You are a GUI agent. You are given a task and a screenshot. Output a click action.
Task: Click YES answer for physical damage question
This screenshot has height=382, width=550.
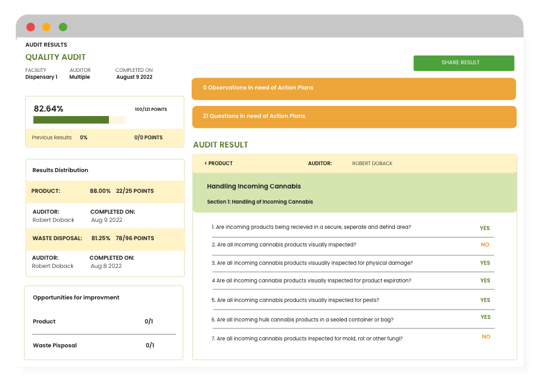tap(485, 263)
